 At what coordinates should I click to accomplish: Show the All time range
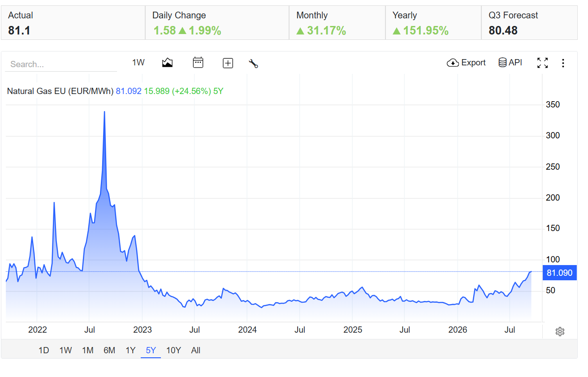pos(195,351)
